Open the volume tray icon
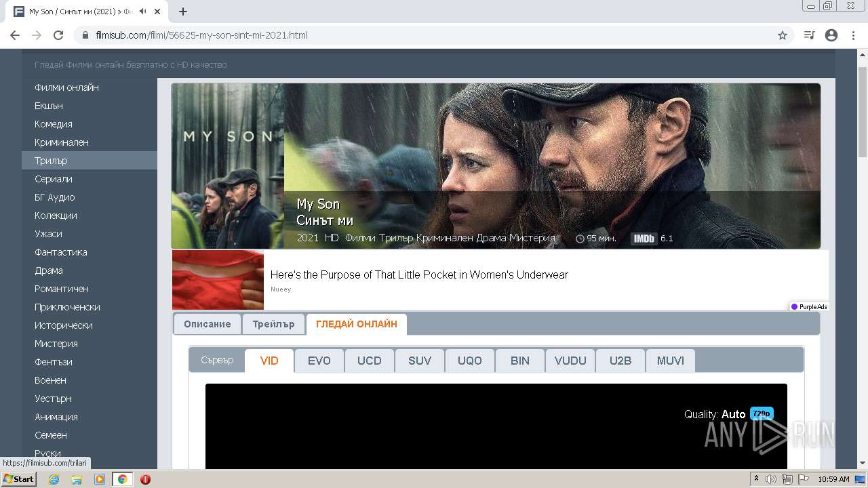Image resolution: width=868 pixels, height=488 pixels. (771, 479)
